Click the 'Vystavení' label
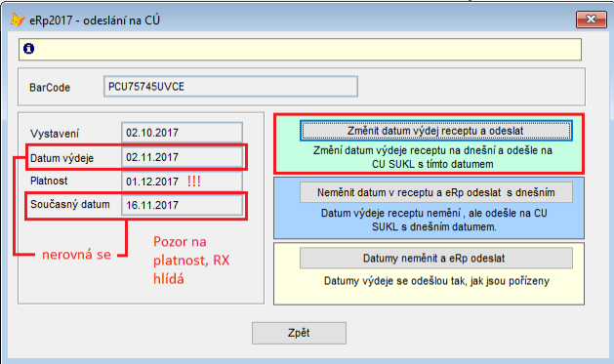Screen dimensions: 614x364 [x=55, y=134]
